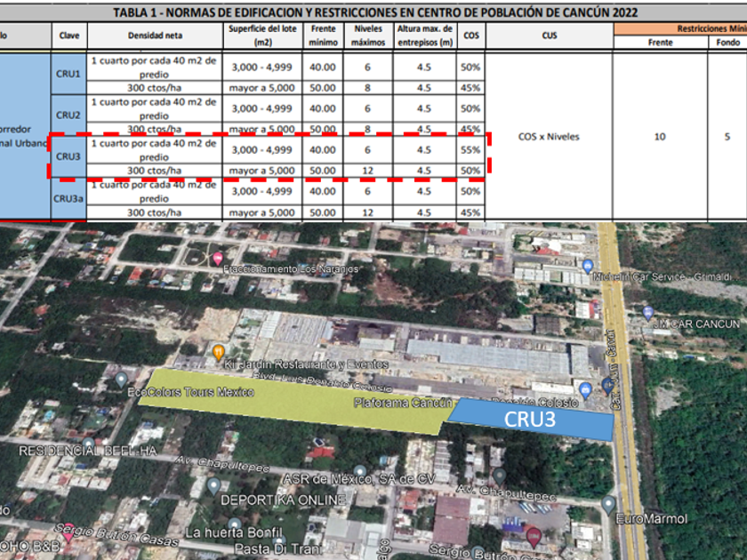This screenshot has width=747, height=560.
Task: Click the La huerta Bonfil label
Action: point(233,532)
